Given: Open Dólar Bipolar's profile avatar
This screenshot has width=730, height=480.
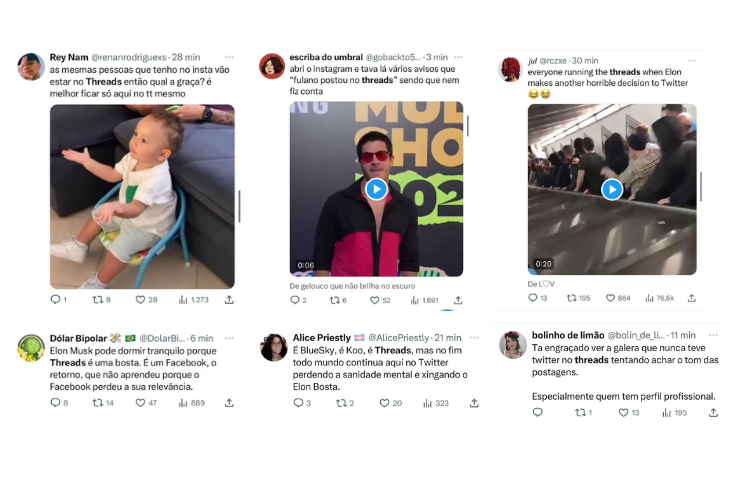Looking at the screenshot, I should point(31,348).
